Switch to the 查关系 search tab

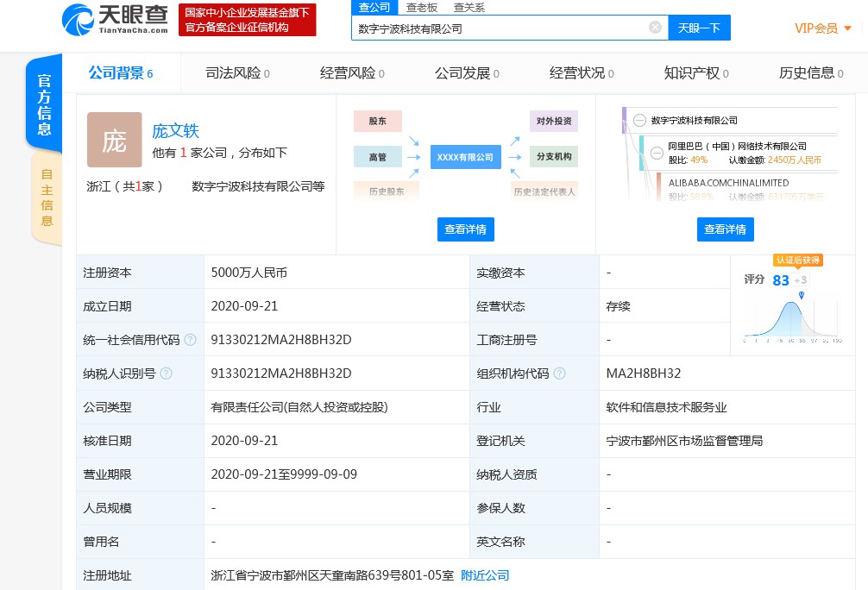(x=469, y=7)
